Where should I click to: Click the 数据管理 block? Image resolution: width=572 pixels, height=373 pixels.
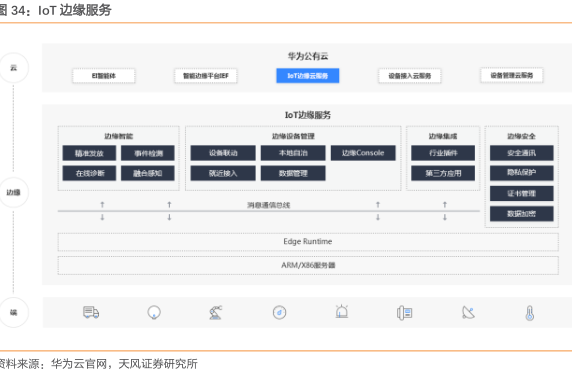pos(293,173)
